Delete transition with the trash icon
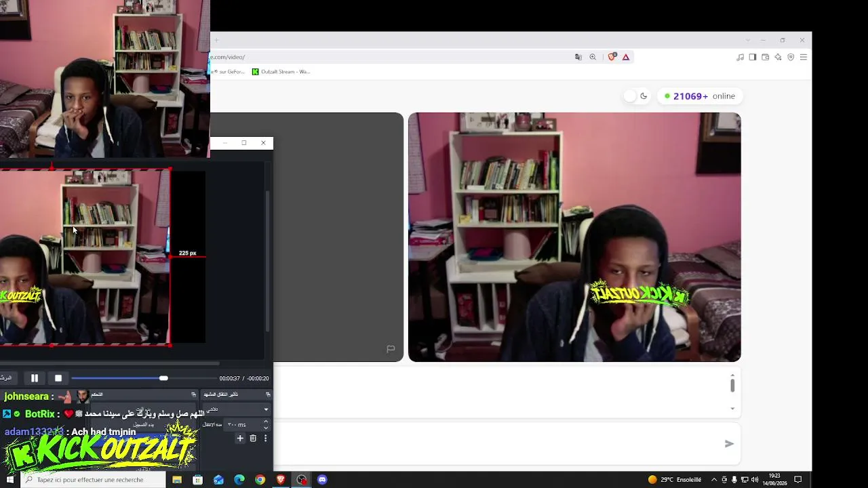The image size is (868, 488). coord(253,439)
